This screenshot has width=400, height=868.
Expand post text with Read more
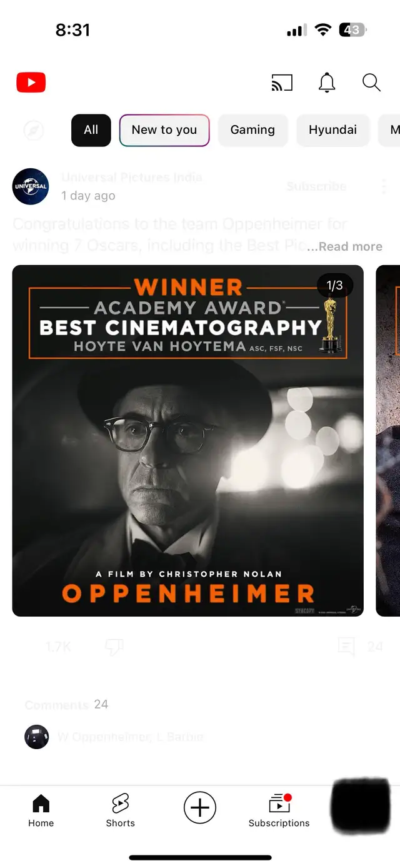[345, 246]
